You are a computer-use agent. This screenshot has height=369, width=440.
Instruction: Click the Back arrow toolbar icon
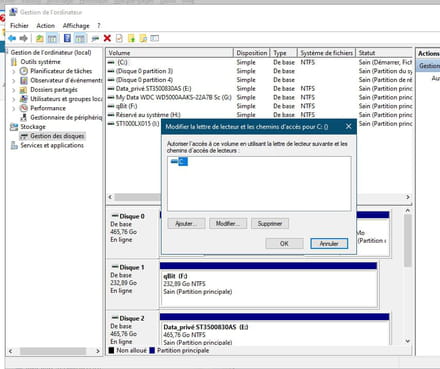pyautogui.click(x=12, y=38)
